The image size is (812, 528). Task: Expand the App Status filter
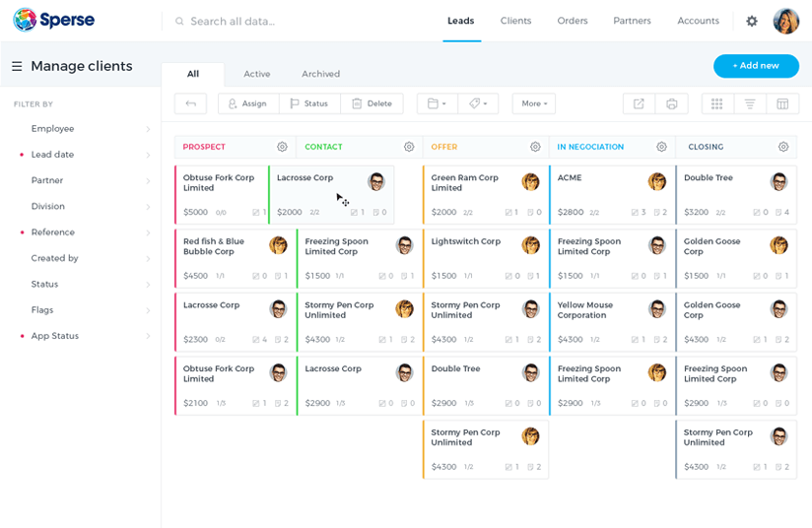point(86,336)
